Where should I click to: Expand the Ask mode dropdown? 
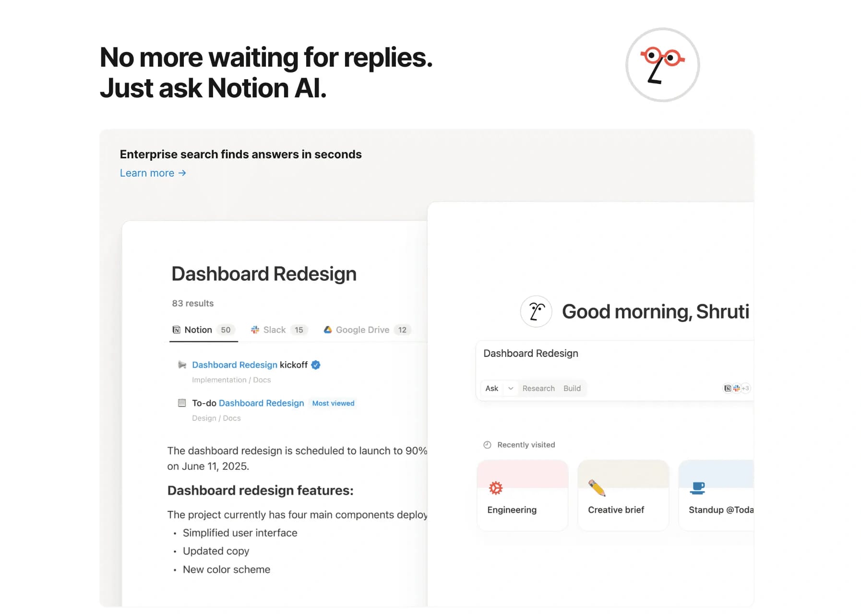(511, 388)
